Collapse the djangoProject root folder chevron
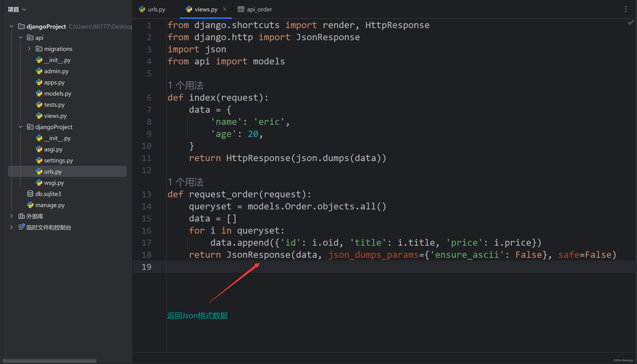Viewport: 637px width, 364px height. point(11,26)
